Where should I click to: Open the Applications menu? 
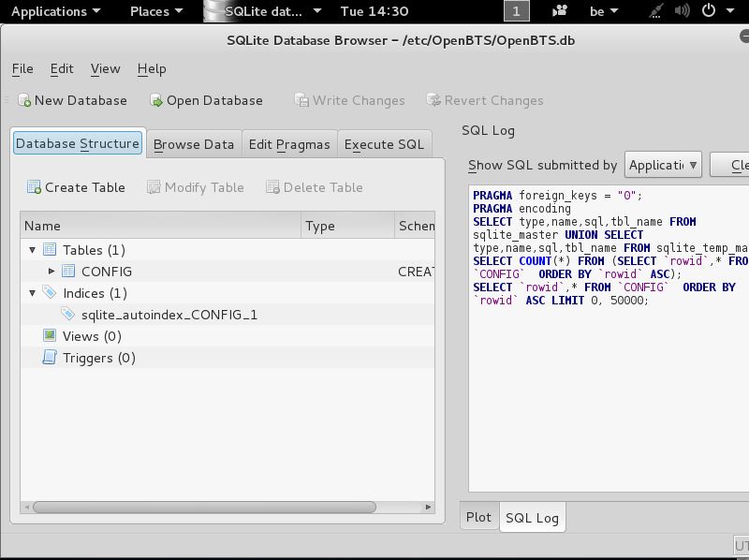[56, 11]
